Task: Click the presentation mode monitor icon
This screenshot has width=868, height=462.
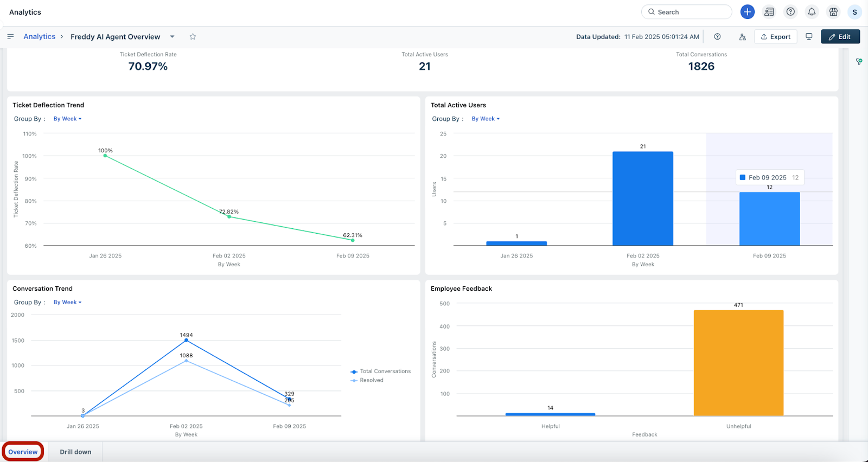Action: 809,37
